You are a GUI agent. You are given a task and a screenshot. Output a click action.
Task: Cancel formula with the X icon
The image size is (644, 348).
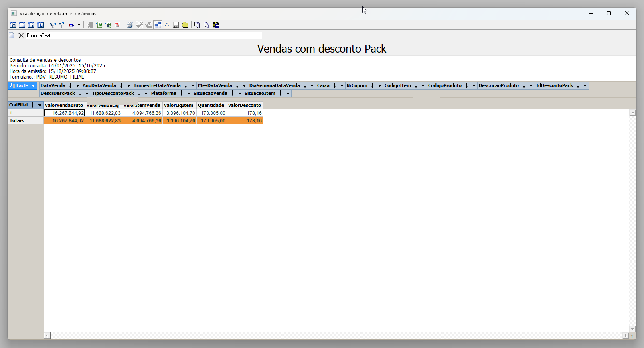point(21,35)
